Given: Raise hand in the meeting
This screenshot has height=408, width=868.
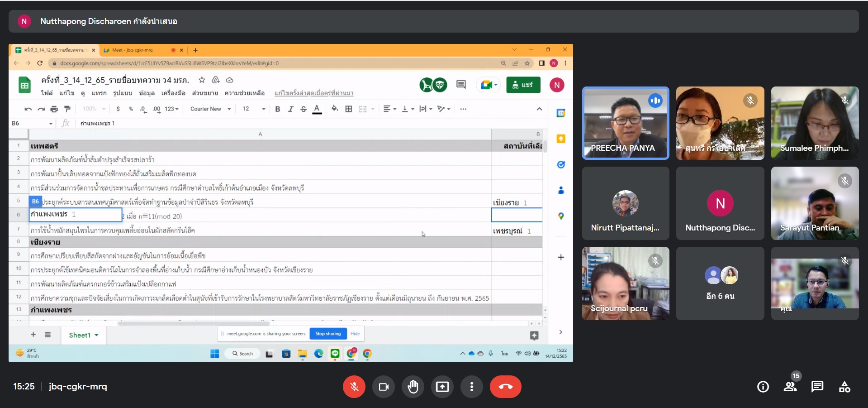Looking at the screenshot, I should coord(413,387).
